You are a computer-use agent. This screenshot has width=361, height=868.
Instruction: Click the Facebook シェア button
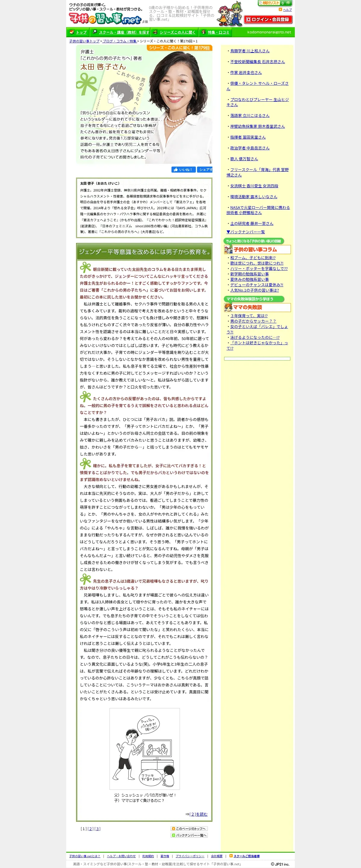205,170
